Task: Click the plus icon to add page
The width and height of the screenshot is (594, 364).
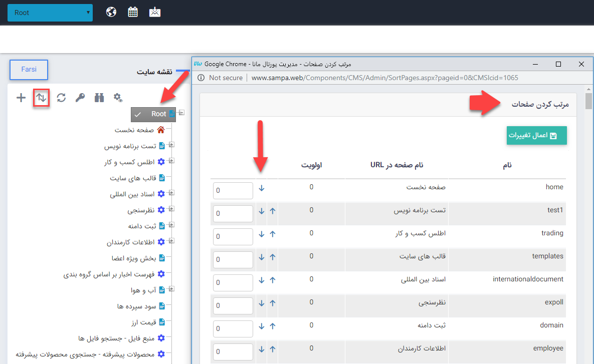Action: point(21,98)
